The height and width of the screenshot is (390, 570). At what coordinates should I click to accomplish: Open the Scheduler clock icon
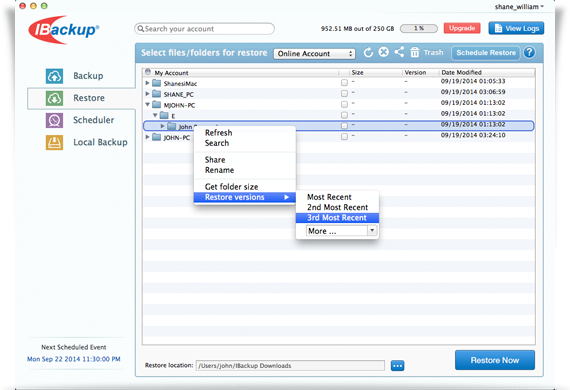[54, 120]
